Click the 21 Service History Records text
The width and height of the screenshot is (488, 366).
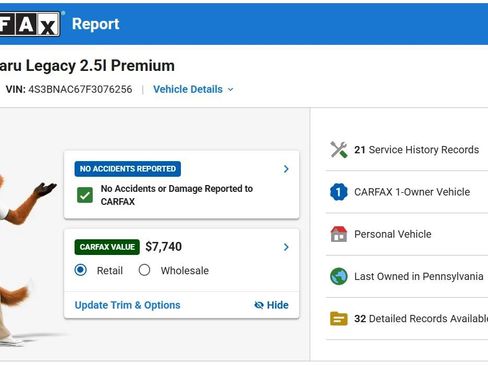point(417,150)
